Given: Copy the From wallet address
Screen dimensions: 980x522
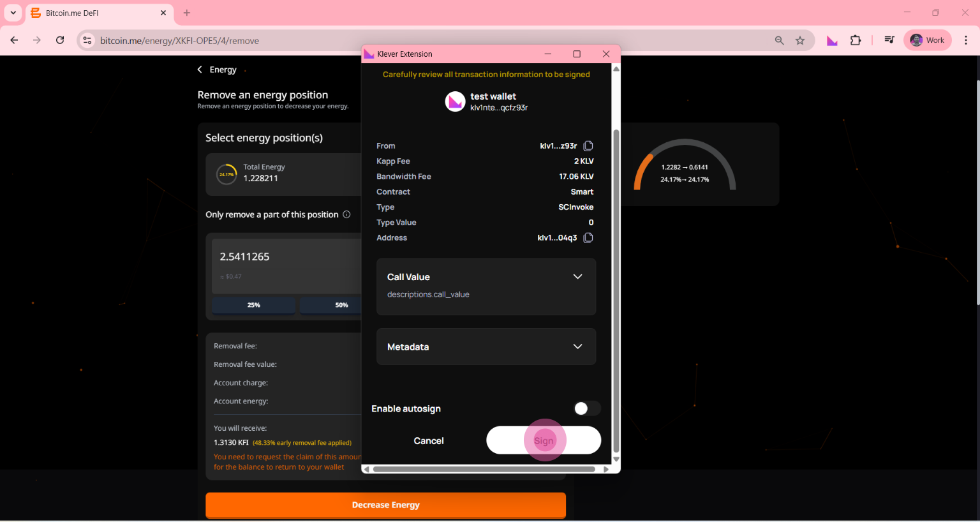Looking at the screenshot, I should 588,146.
